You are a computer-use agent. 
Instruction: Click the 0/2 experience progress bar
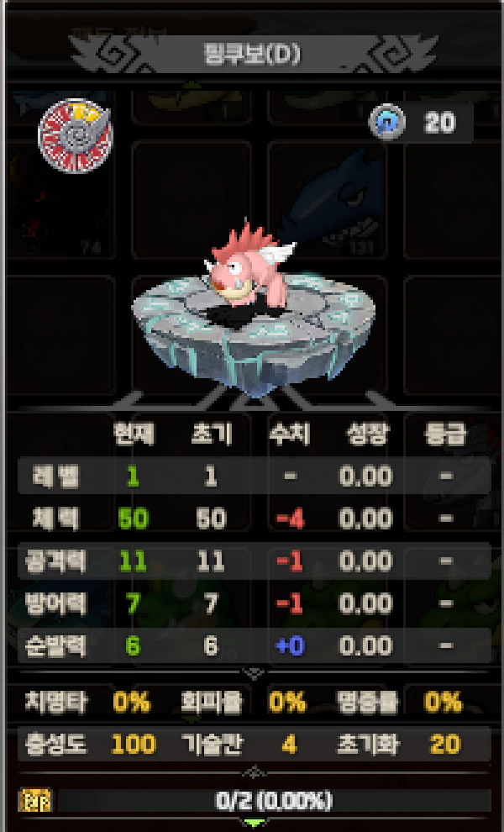[273, 801]
